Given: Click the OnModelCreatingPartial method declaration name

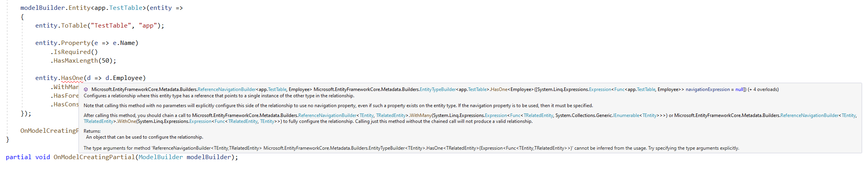Looking at the screenshot, I should pos(94,157).
